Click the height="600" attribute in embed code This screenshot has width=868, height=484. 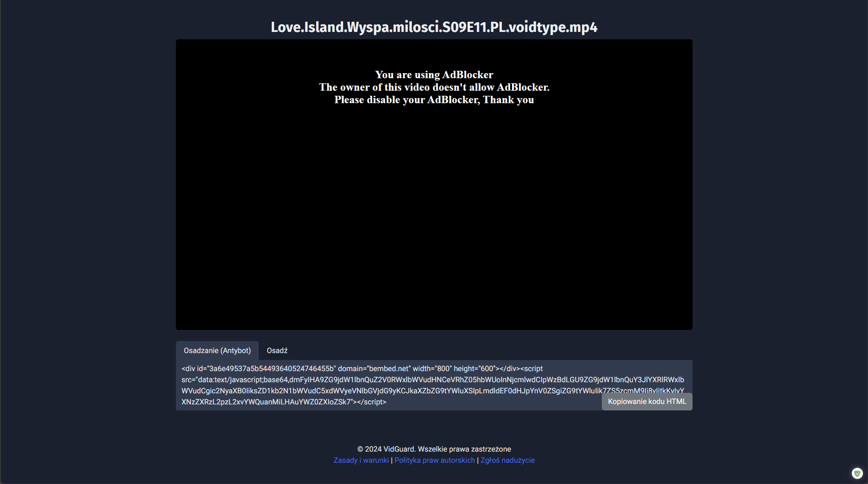[474, 369]
